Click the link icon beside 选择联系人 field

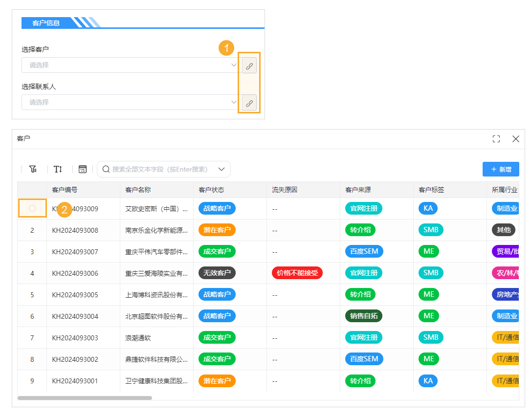tap(249, 102)
